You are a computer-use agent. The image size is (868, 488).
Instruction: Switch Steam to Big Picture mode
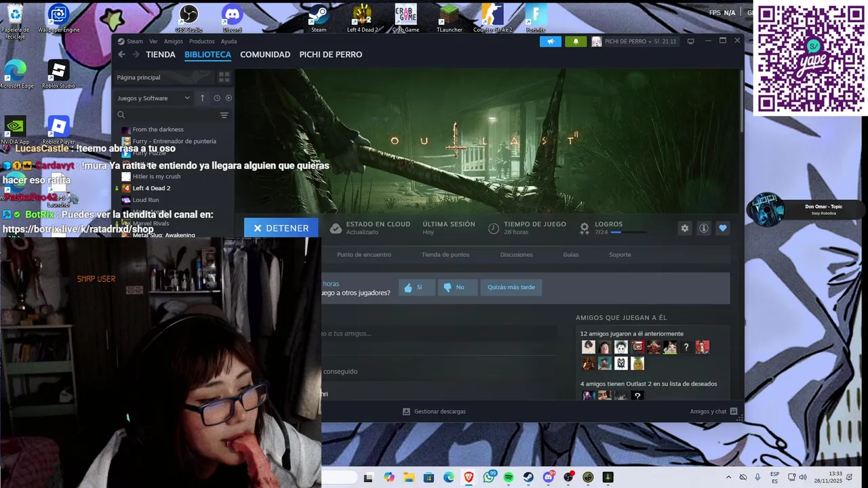click(691, 41)
